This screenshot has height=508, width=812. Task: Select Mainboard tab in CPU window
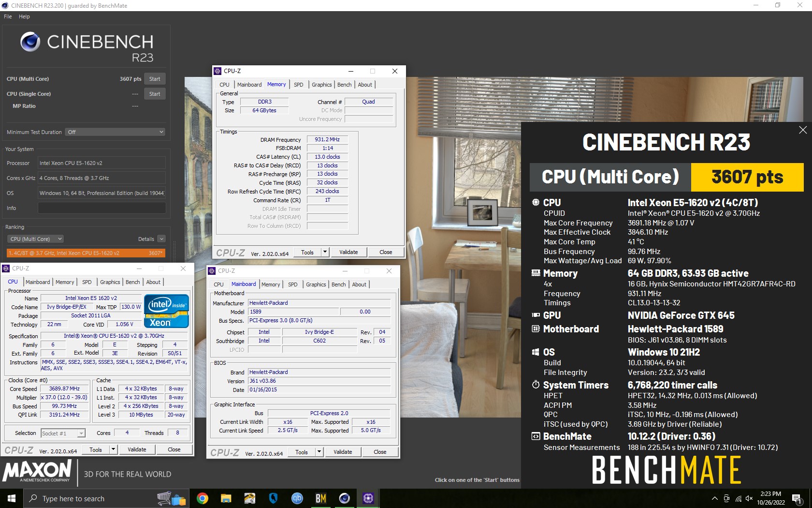pos(38,282)
